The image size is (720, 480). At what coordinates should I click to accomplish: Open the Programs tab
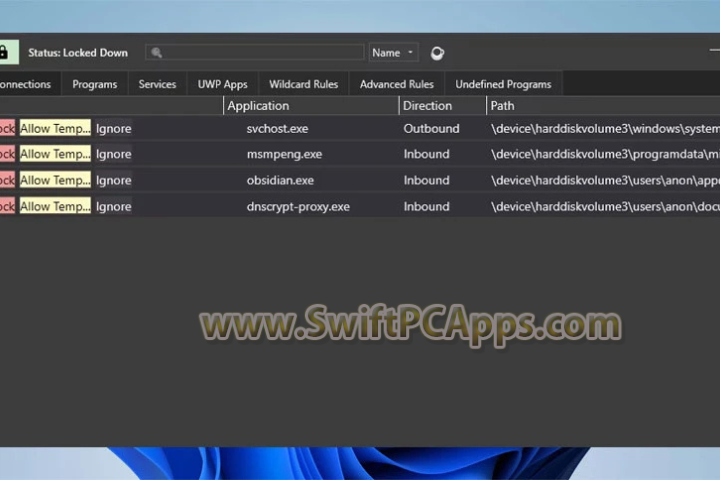tap(95, 84)
